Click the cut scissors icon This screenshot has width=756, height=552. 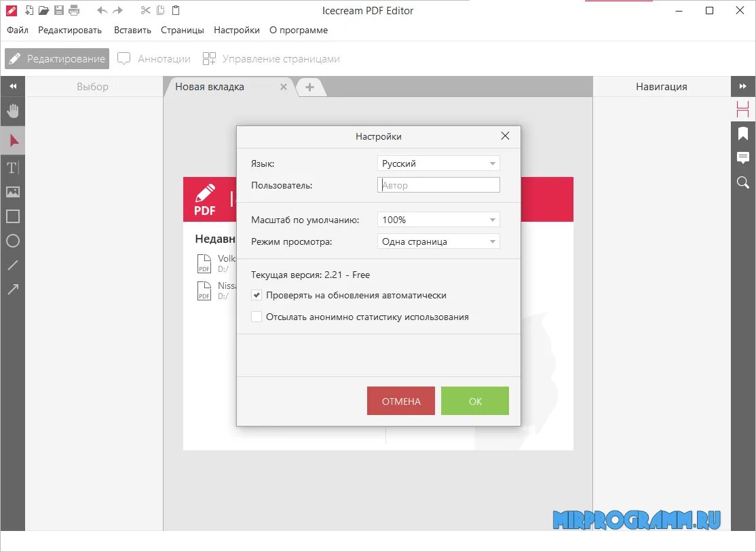[146, 10]
